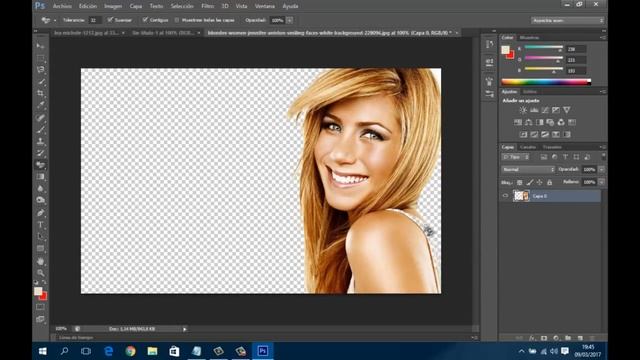Image resolution: width=640 pixels, height=360 pixels.
Task: Open the Edición menu
Action: click(x=88, y=6)
